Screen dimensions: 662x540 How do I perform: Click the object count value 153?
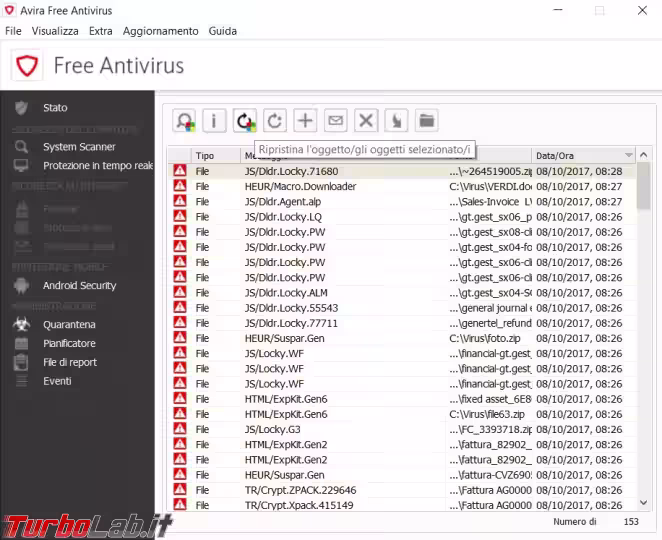coord(631,521)
